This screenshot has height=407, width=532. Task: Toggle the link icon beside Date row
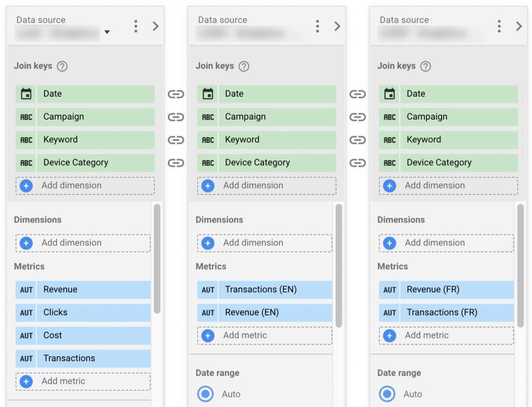[x=176, y=94]
